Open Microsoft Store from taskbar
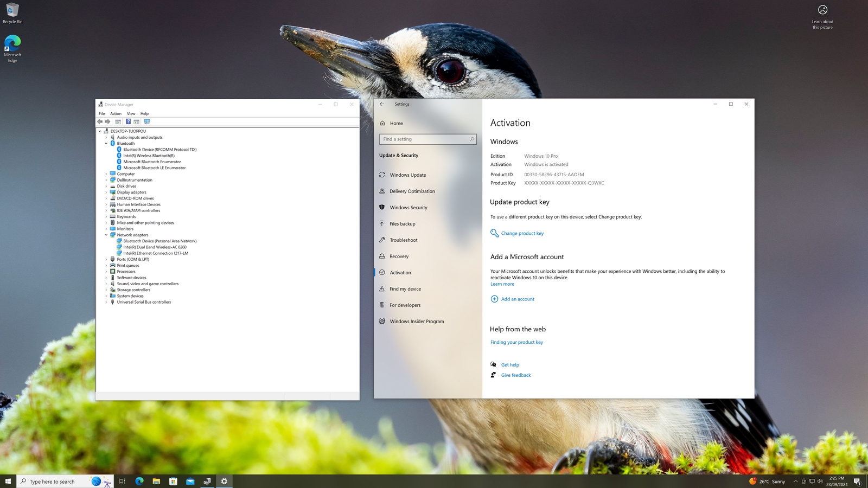 (x=174, y=481)
